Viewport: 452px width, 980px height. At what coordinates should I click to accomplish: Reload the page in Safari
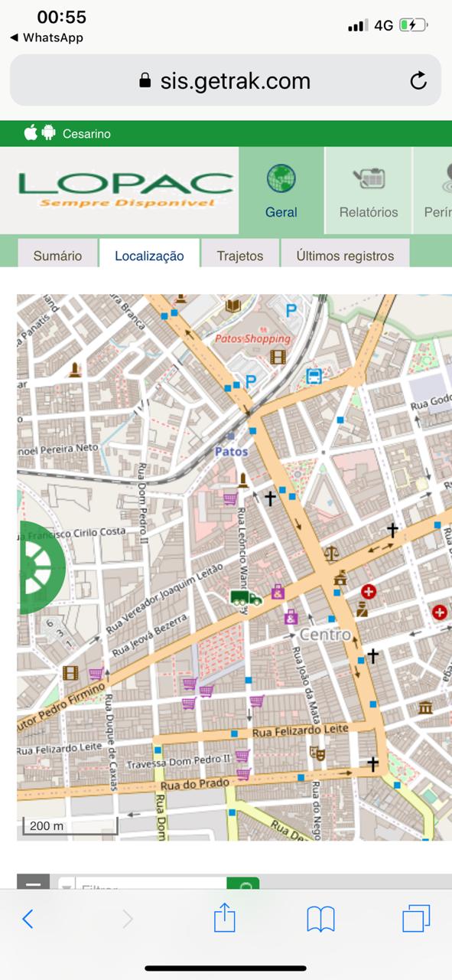pyautogui.click(x=418, y=80)
